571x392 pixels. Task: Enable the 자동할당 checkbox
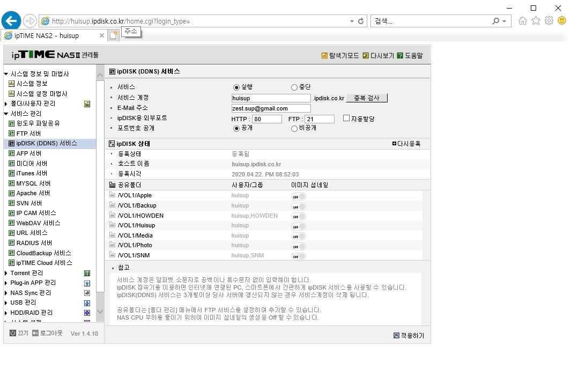(x=346, y=118)
